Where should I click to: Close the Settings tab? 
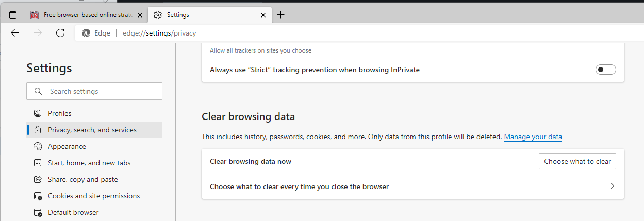coord(263,15)
